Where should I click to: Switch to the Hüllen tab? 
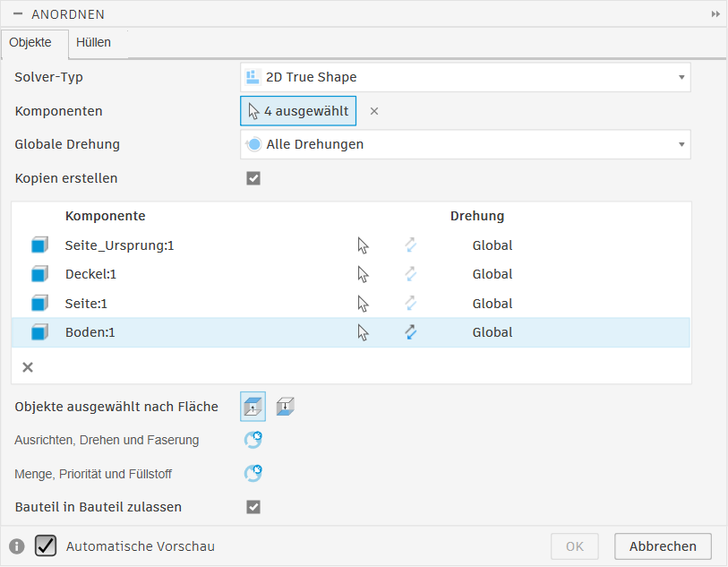click(x=93, y=42)
